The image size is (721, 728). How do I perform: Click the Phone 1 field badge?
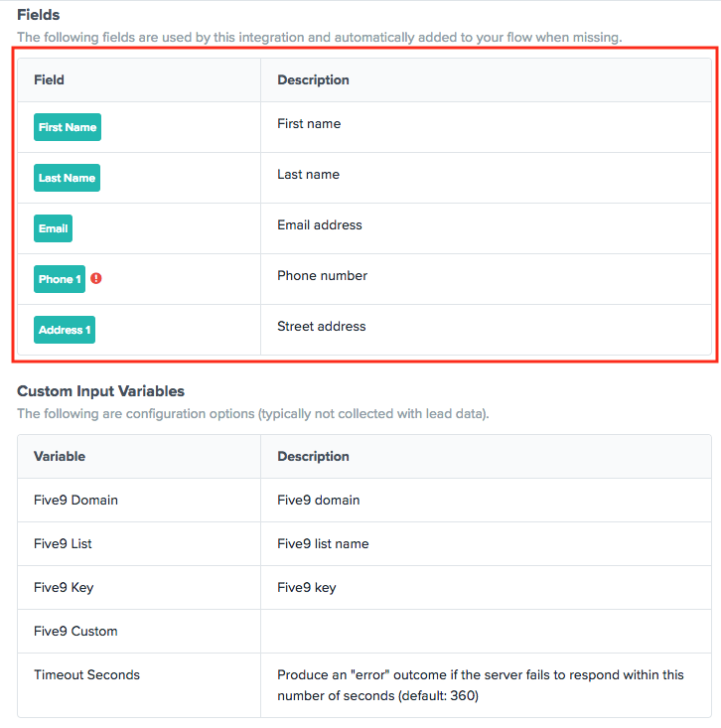[x=60, y=279]
